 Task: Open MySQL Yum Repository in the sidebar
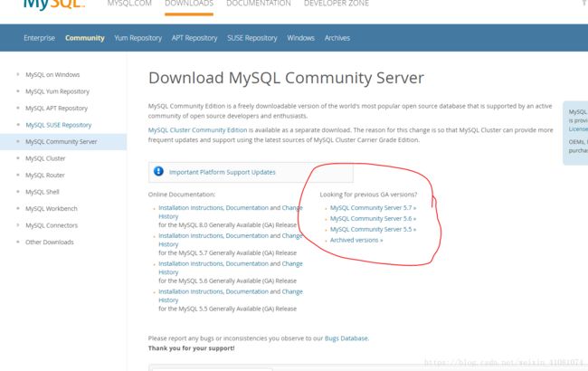[57, 91]
